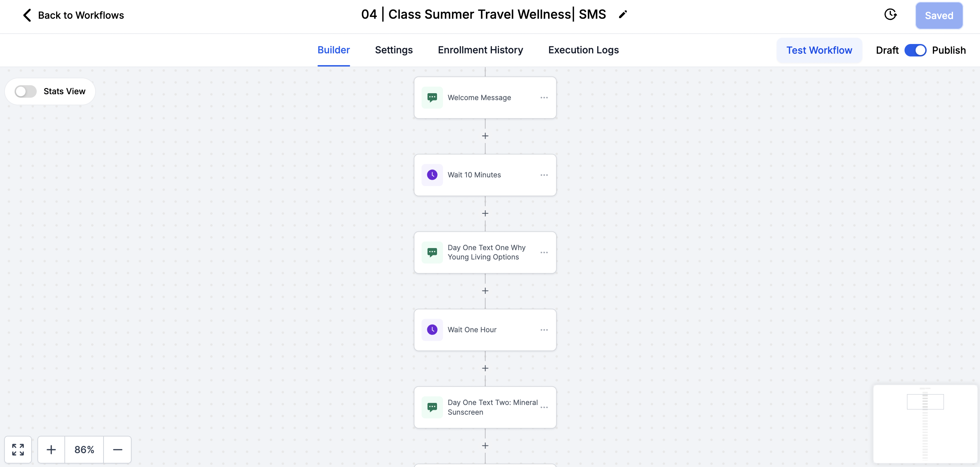Switch to the Settings tab

394,50
